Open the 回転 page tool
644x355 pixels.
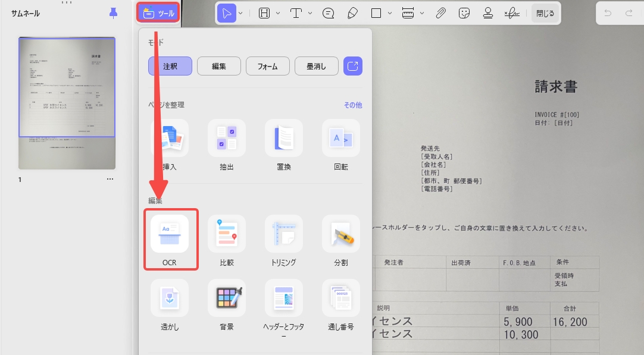341,145
